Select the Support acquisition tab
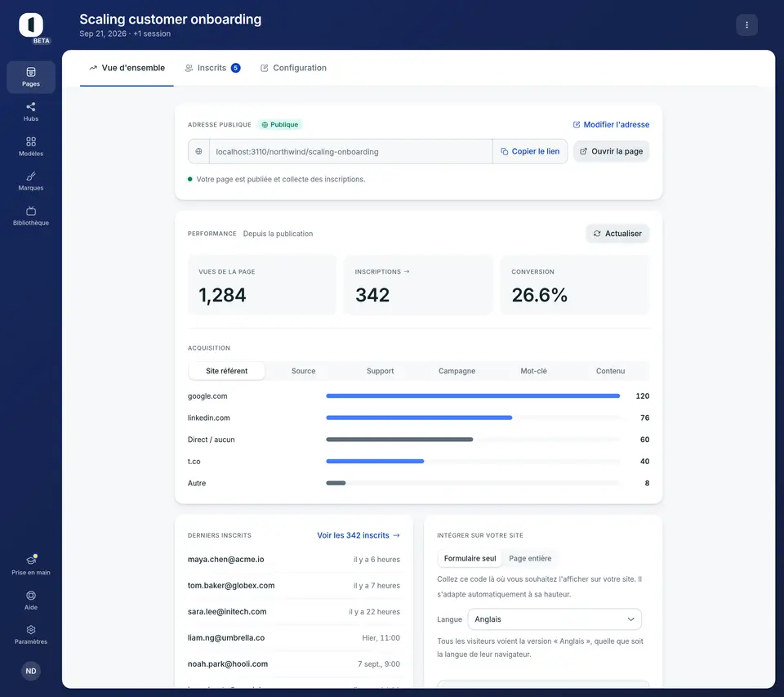 point(380,371)
